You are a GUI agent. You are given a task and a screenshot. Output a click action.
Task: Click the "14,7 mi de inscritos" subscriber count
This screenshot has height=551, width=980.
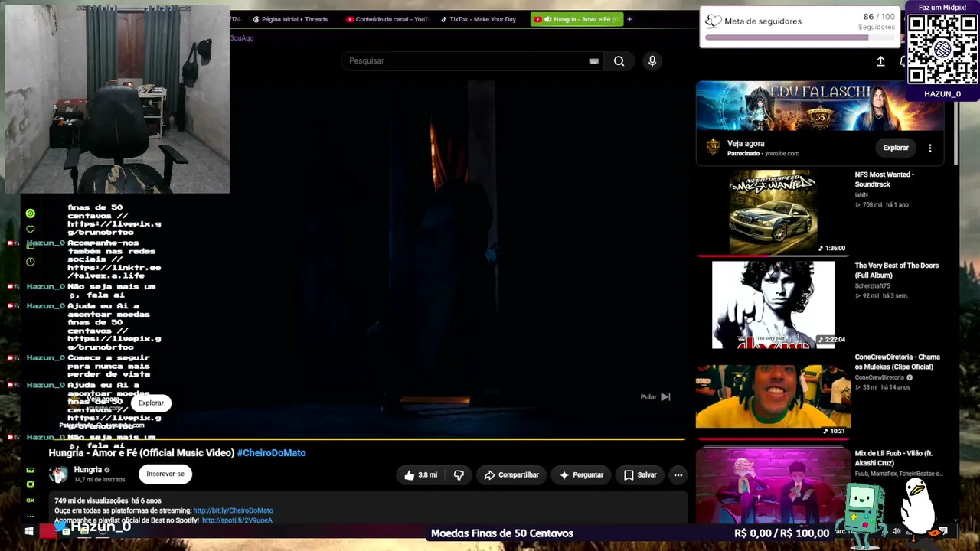tap(100, 480)
